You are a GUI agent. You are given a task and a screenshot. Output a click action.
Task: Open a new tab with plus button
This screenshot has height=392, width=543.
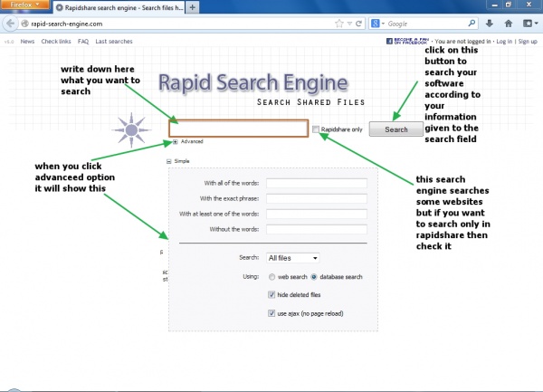192,7
